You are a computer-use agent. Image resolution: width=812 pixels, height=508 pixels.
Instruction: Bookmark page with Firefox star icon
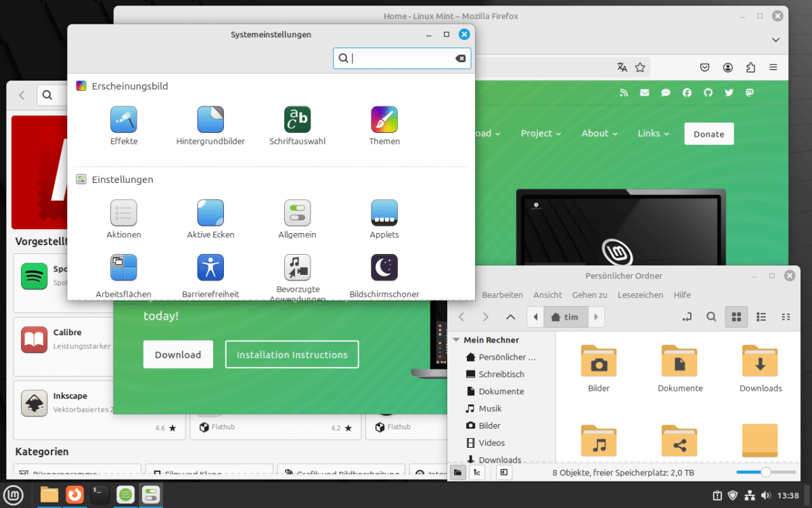[640, 67]
